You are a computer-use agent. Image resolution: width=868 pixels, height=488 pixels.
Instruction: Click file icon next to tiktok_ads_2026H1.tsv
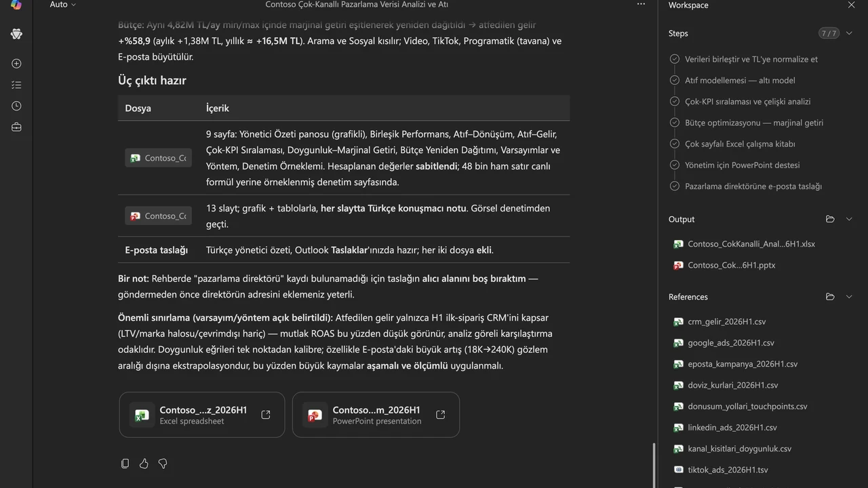678,470
